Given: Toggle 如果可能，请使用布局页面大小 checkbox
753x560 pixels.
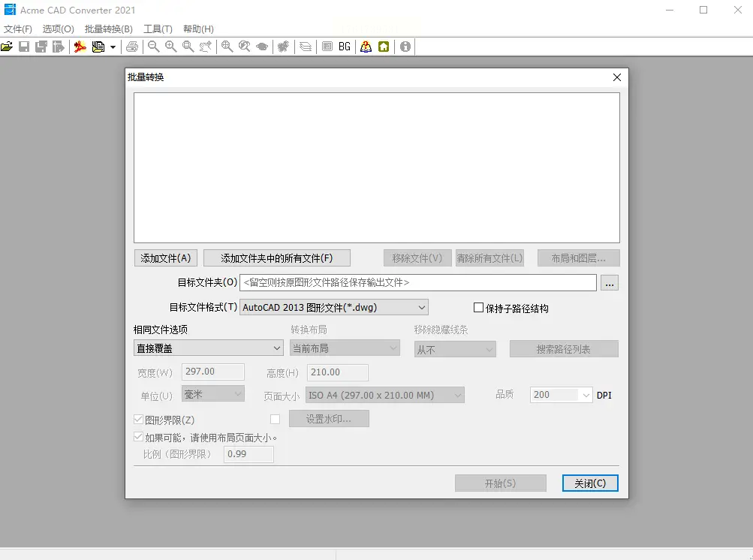Looking at the screenshot, I should [138, 437].
